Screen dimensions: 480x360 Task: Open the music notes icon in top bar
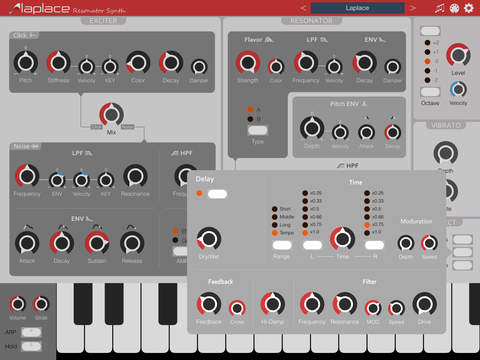[440, 8]
